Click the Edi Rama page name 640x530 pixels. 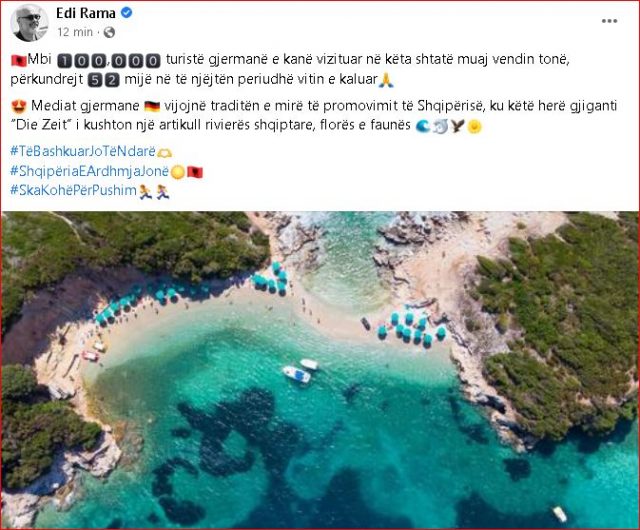86,13
